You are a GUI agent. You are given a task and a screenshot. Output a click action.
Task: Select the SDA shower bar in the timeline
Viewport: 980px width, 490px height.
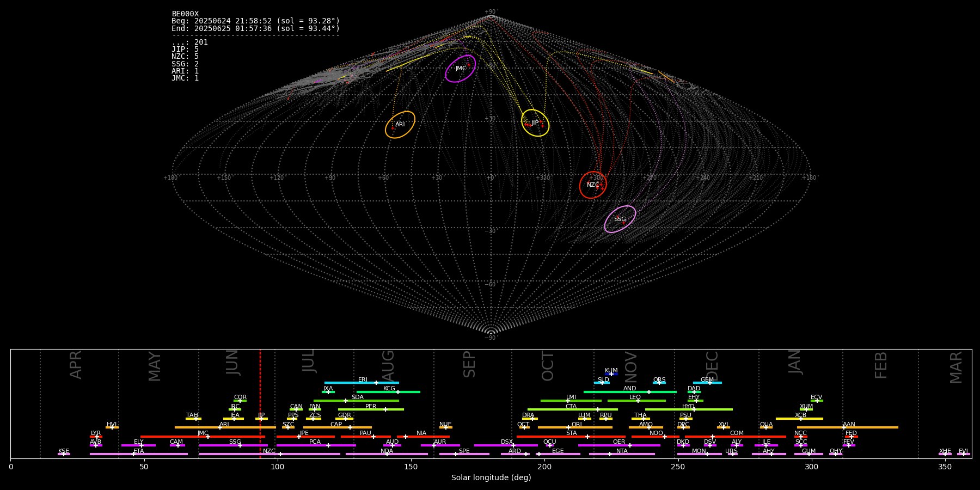point(356,401)
